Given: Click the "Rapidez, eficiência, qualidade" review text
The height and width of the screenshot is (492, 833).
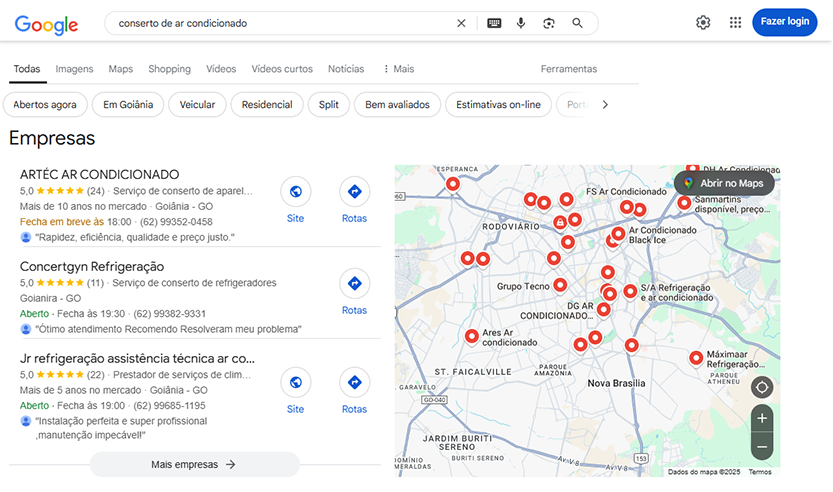Looking at the screenshot, I should coord(135,237).
